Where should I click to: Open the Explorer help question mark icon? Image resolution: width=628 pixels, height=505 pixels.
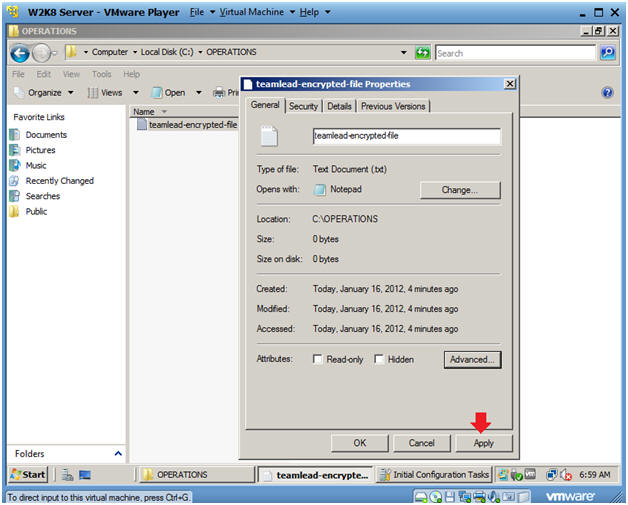click(x=607, y=93)
